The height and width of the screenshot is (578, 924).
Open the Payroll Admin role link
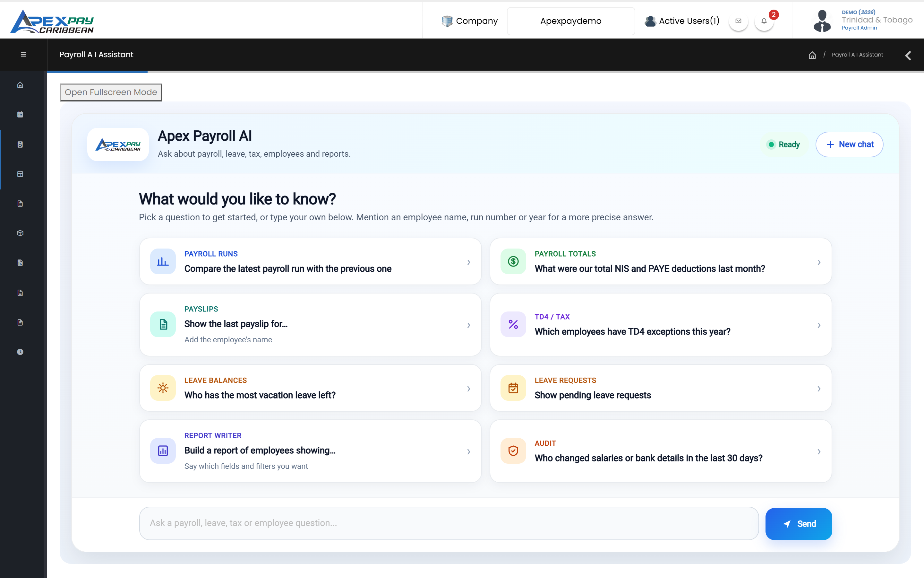tap(859, 28)
